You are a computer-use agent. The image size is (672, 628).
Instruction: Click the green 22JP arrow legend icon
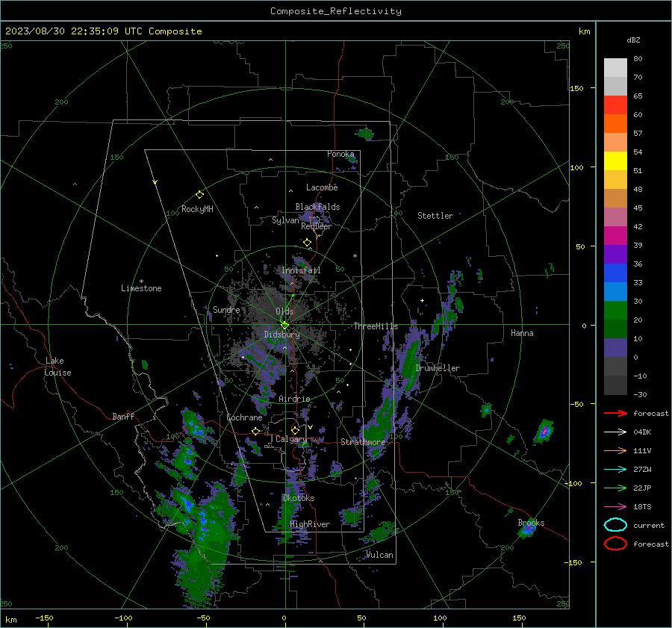(615, 488)
